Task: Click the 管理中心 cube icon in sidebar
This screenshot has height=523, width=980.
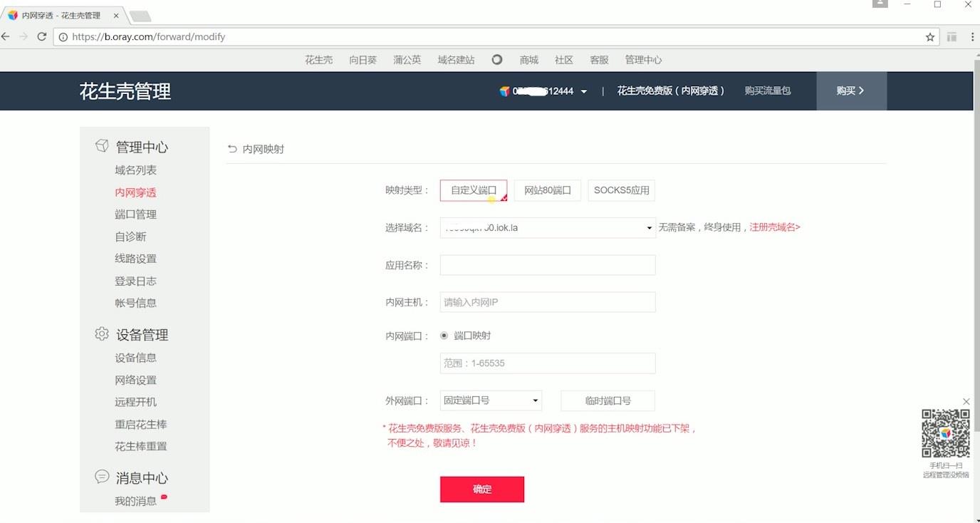Action: [x=102, y=146]
